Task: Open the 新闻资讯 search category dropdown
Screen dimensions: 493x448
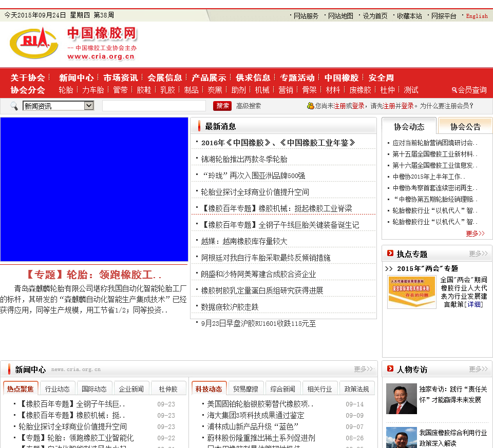Action: (58, 106)
